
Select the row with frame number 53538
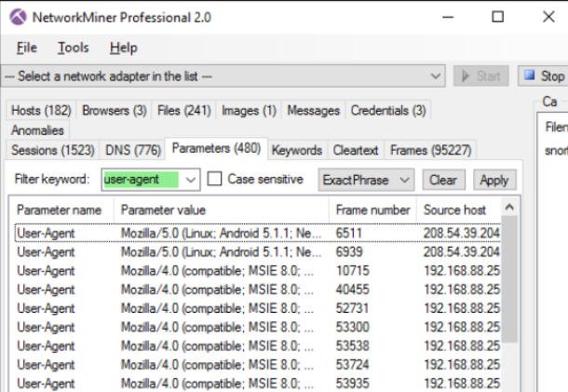(x=258, y=346)
